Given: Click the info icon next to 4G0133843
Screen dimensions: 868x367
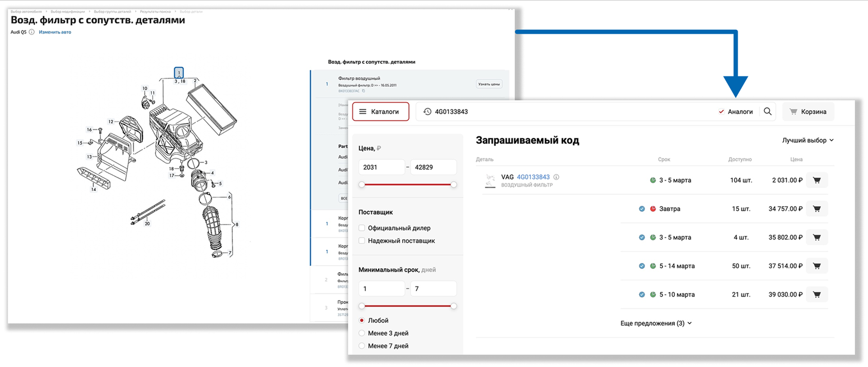Looking at the screenshot, I should point(556,177).
